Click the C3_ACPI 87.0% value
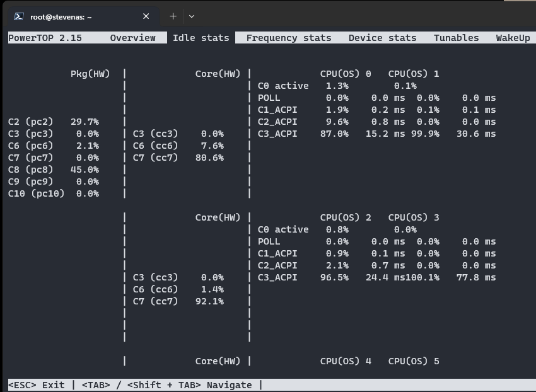Image resolution: width=536 pixels, height=392 pixels. pos(334,134)
